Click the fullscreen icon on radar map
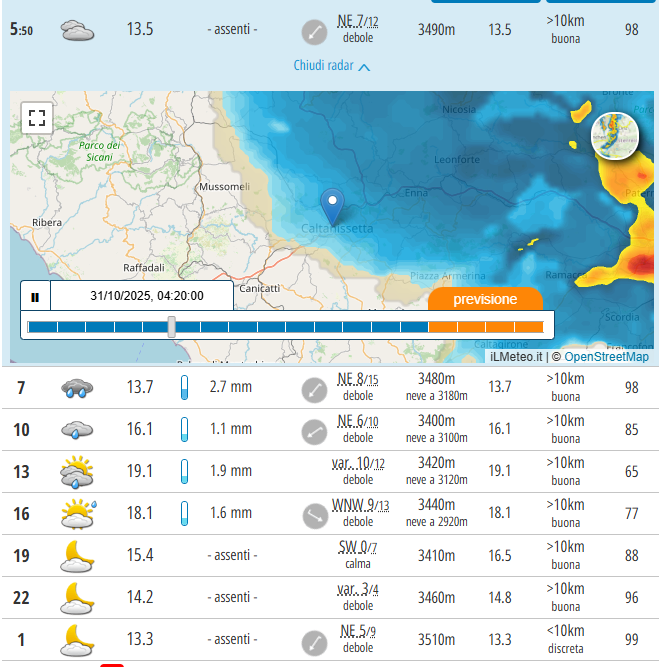This screenshot has width=659, height=667. [37, 118]
